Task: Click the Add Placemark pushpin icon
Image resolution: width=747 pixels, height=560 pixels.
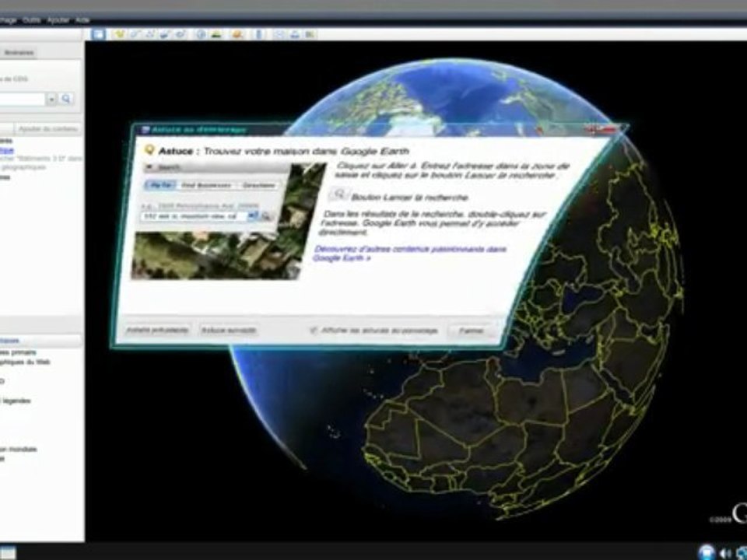Action: click(x=119, y=34)
